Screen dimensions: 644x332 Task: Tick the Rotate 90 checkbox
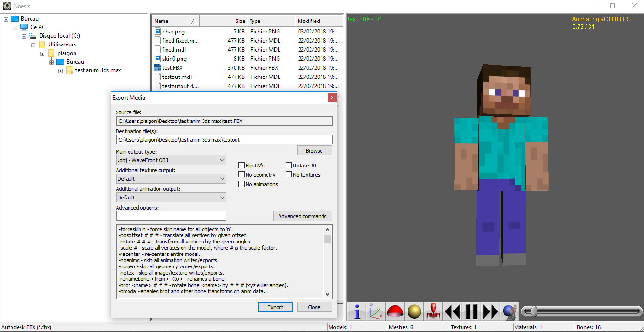click(289, 166)
